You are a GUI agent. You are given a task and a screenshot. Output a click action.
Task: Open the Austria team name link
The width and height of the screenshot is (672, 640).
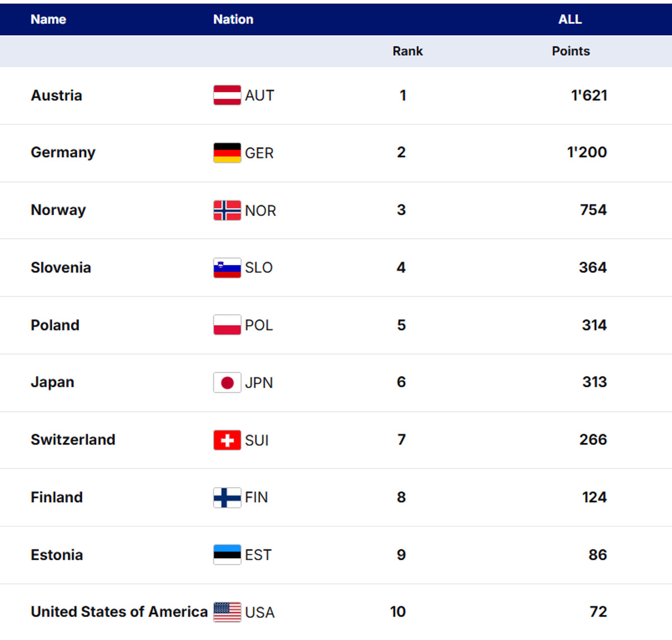pyautogui.click(x=57, y=95)
